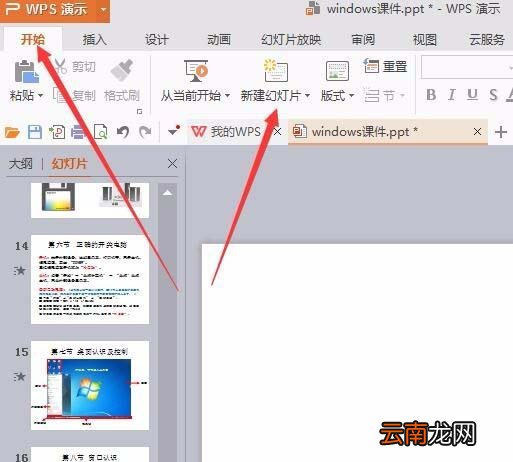Click the Print icon in quick toolbar

coord(78,132)
